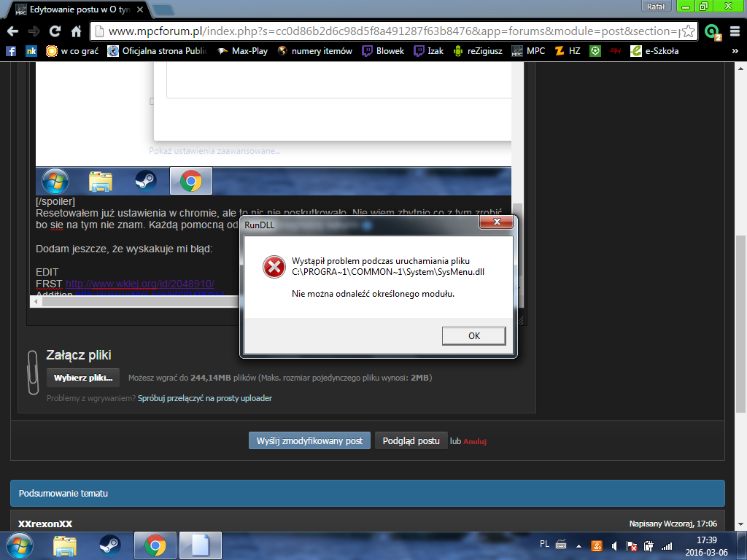Click the Action Center flag icon
This screenshot has height=560, width=747.
point(631,546)
